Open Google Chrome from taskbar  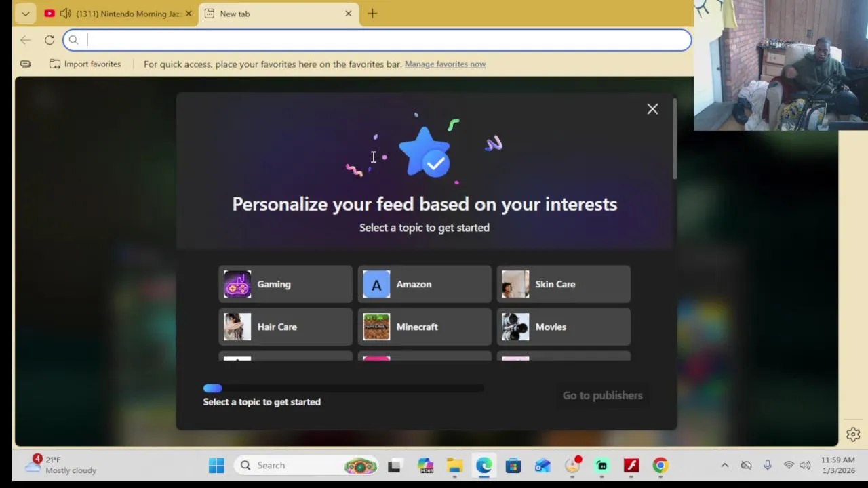[x=660, y=466]
